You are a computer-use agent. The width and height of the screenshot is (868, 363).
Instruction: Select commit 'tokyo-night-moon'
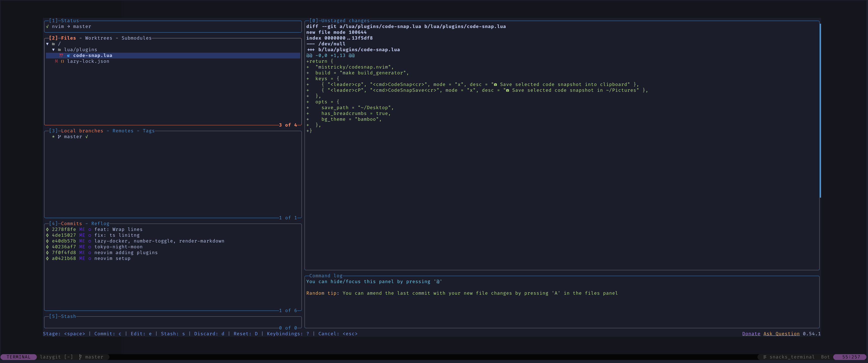coord(118,247)
